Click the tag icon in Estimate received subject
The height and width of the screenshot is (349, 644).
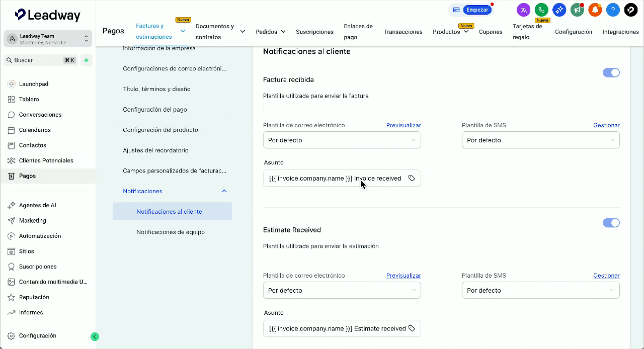(412, 328)
